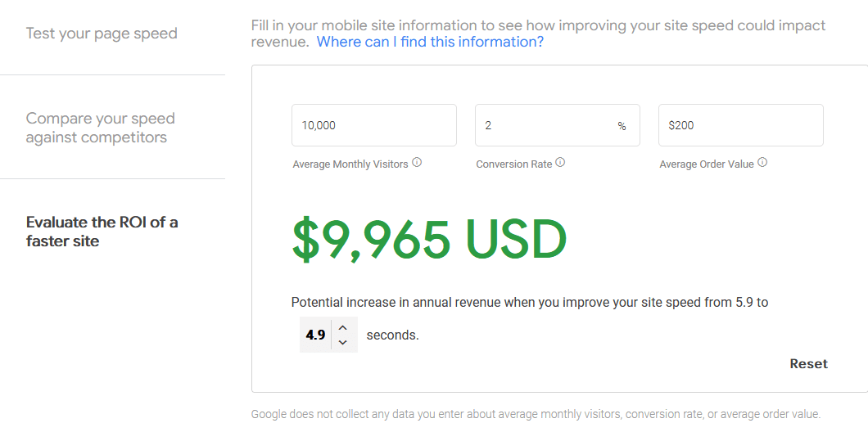Open Test your page speed section

pyautogui.click(x=102, y=34)
